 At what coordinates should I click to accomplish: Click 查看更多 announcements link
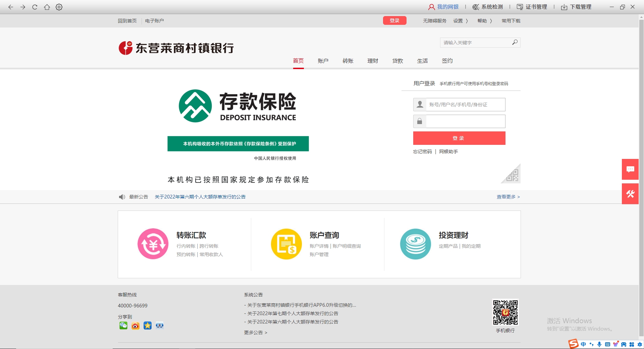(x=508, y=197)
